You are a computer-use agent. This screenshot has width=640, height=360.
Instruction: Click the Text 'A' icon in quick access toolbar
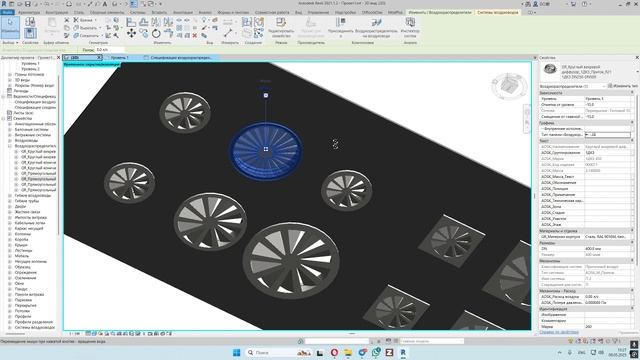(x=105, y=4)
